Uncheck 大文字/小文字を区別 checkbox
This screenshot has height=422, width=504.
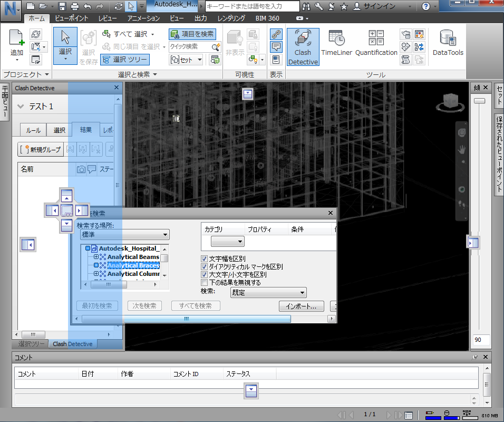click(204, 275)
